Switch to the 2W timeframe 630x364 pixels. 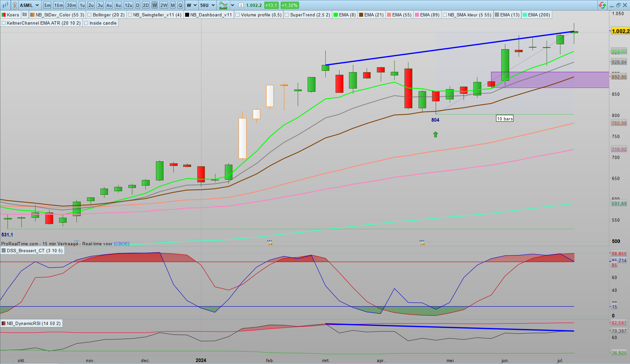pos(164,5)
